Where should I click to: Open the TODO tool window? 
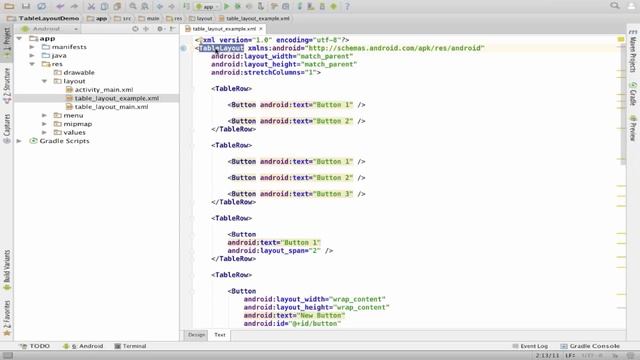pyautogui.click(x=35, y=346)
